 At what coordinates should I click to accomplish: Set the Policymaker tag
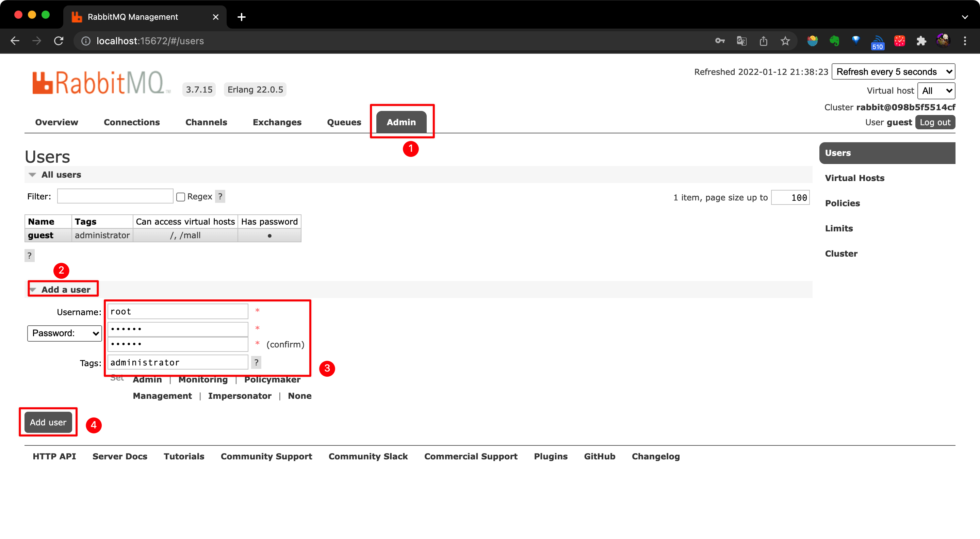[x=272, y=380]
